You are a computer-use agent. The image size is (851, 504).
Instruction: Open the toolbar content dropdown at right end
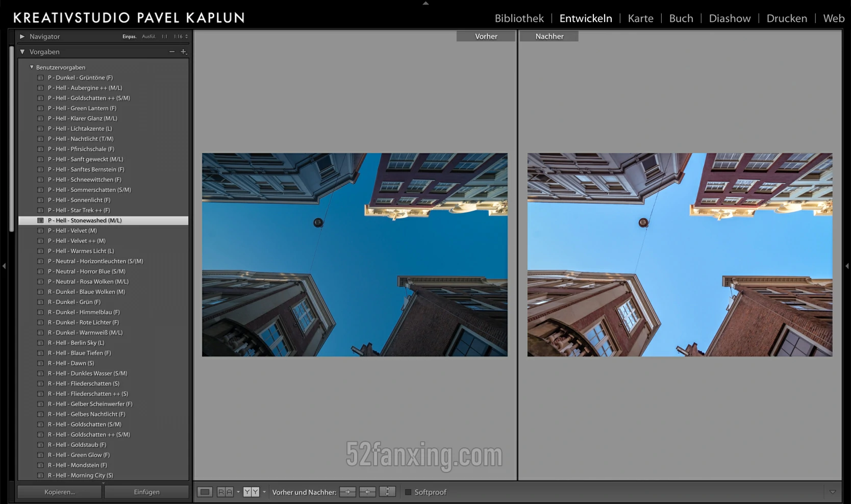tap(833, 492)
